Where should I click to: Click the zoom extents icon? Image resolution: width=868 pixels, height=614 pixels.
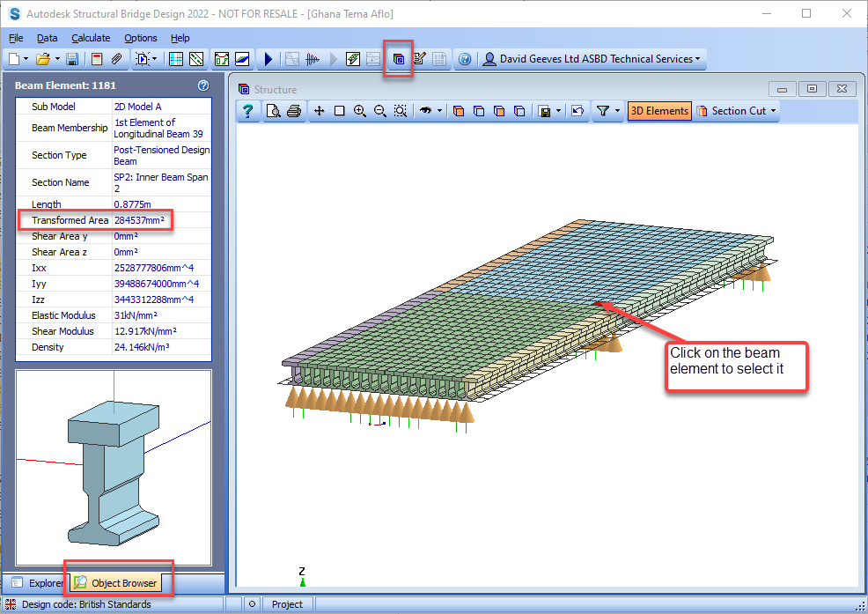click(x=401, y=111)
